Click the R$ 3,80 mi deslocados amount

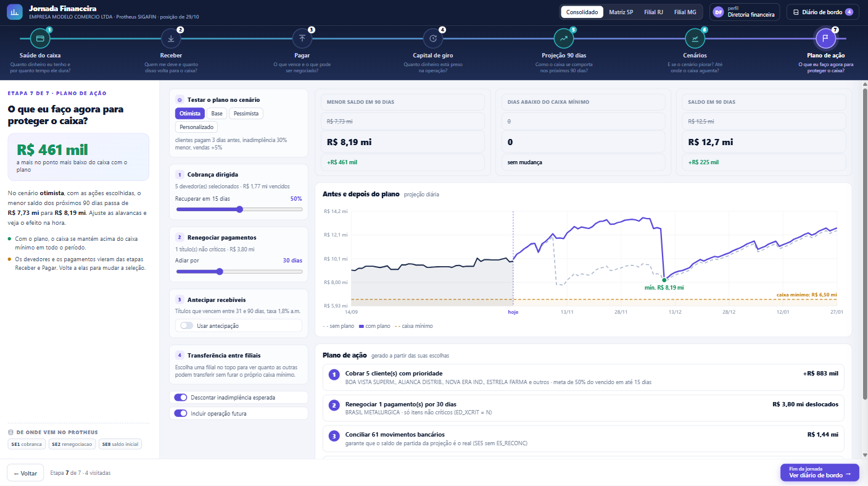point(805,404)
